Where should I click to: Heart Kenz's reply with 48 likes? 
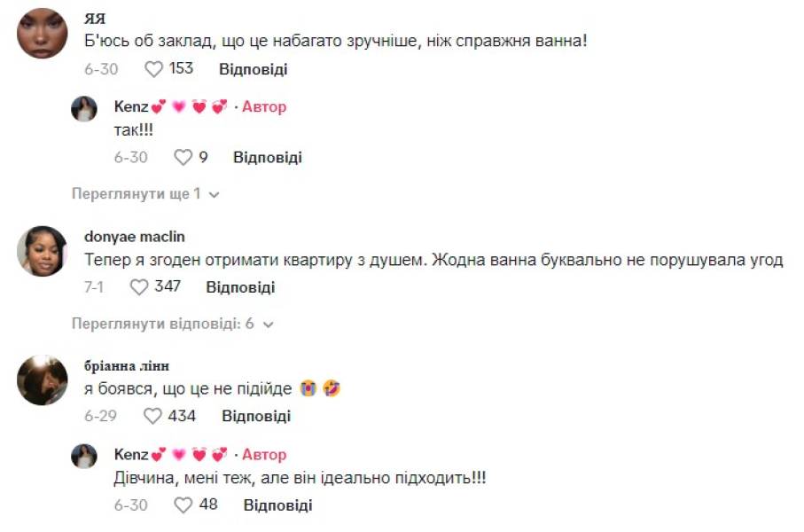point(183,505)
